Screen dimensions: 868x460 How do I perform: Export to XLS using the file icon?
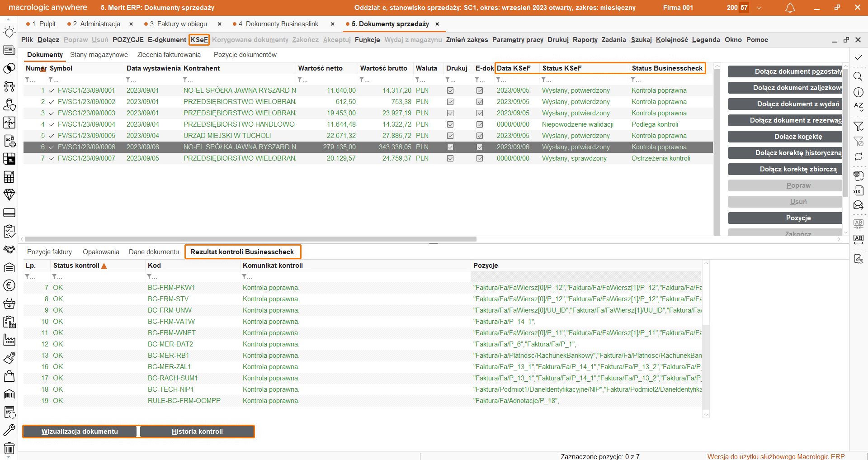coord(858,190)
